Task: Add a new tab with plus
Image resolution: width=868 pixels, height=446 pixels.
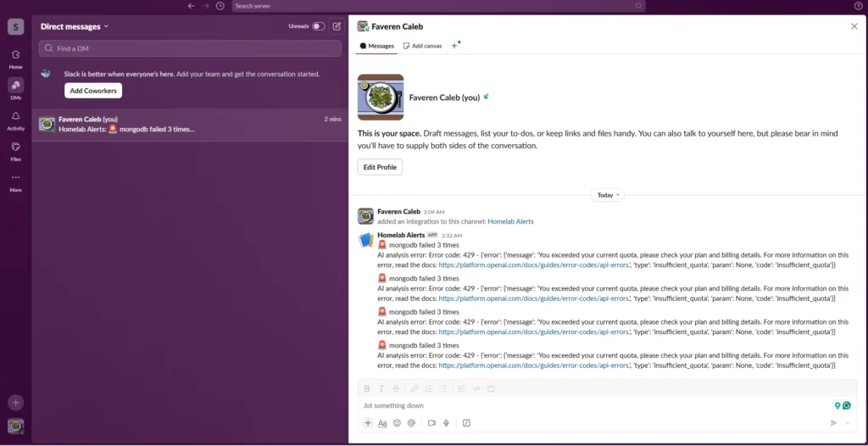Action: (x=454, y=46)
